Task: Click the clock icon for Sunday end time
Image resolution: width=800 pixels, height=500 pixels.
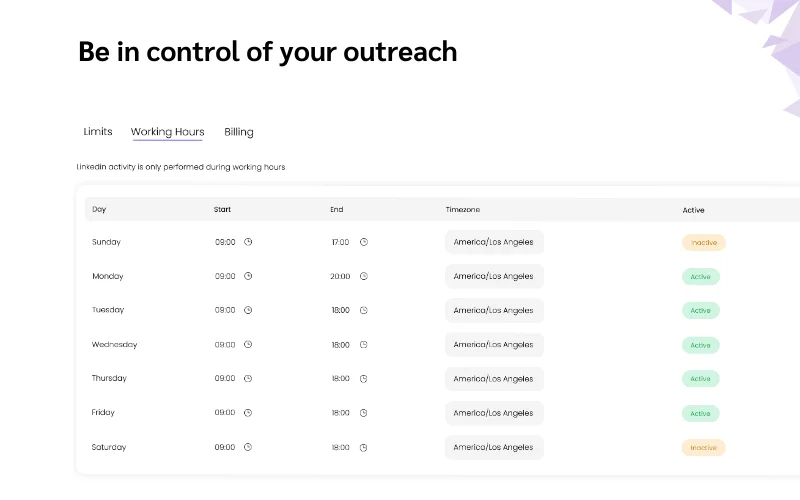Action: click(364, 242)
